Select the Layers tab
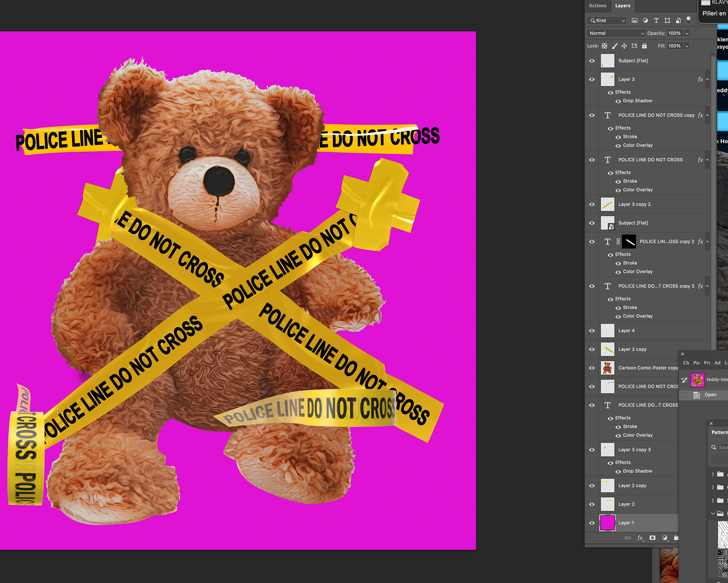This screenshot has height=583, width=728. tap(623, 6)
